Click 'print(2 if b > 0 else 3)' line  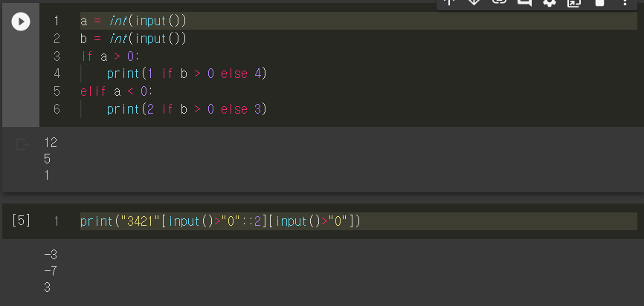click(x=187, y=109)
